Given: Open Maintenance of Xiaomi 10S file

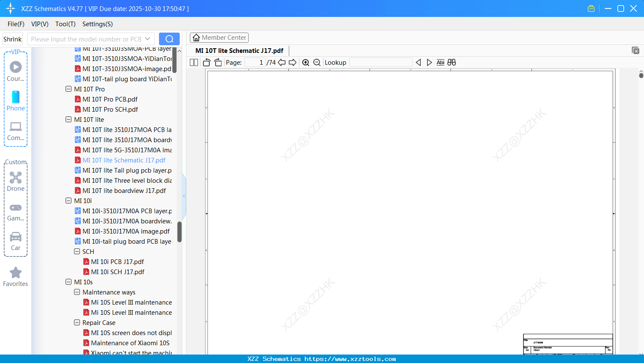Looking at the screenshot, I should pyautogui.click(x=126, y=343).
